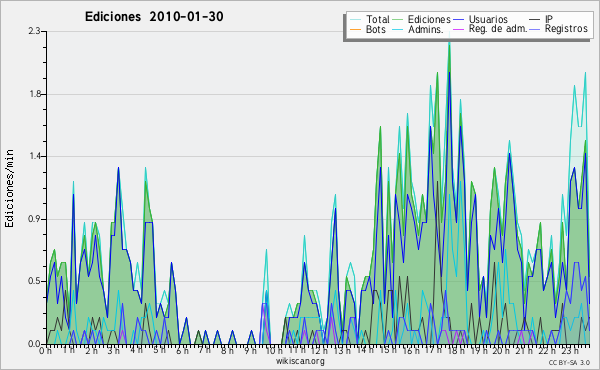This screenshot has height=370, width=600.
Task: Click the chart title Ediciones 2010-01-30
Action: click(154, 17)
